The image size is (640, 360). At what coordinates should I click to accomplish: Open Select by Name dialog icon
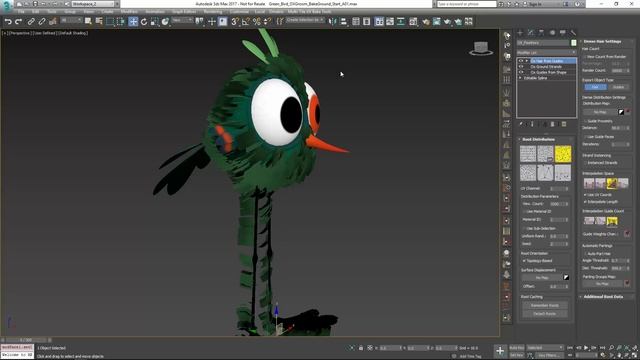pyautogui.click(x=99, y=21)
